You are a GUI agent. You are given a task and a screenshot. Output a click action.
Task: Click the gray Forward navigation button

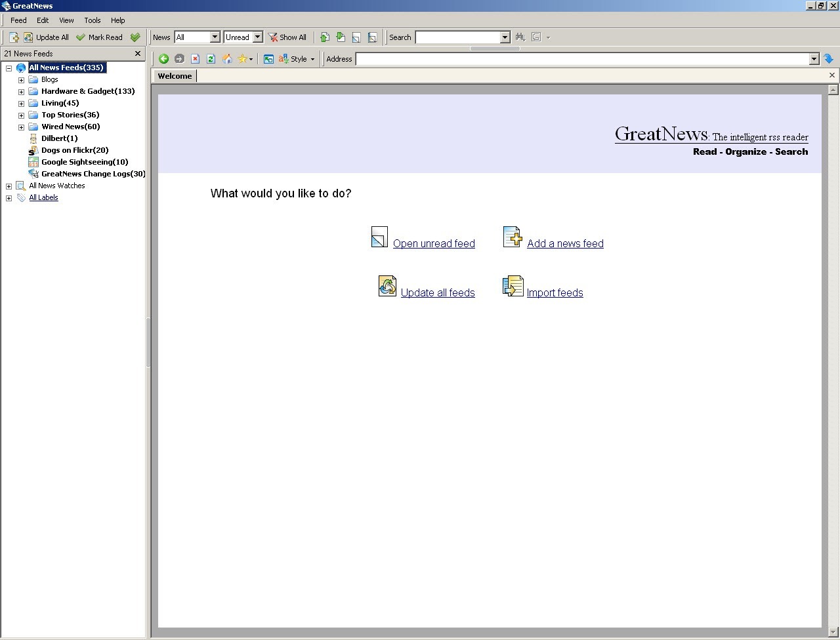point(179,59)
